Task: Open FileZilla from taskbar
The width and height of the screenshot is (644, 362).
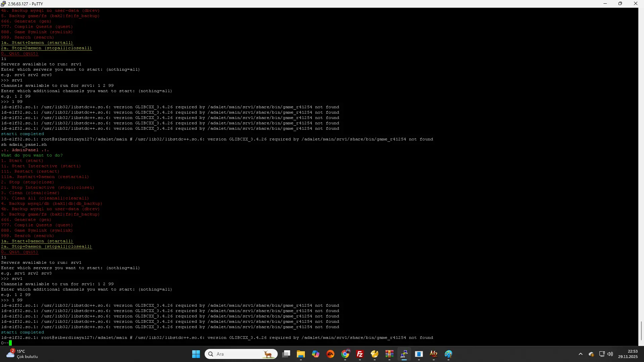Action: pos(360,354)
